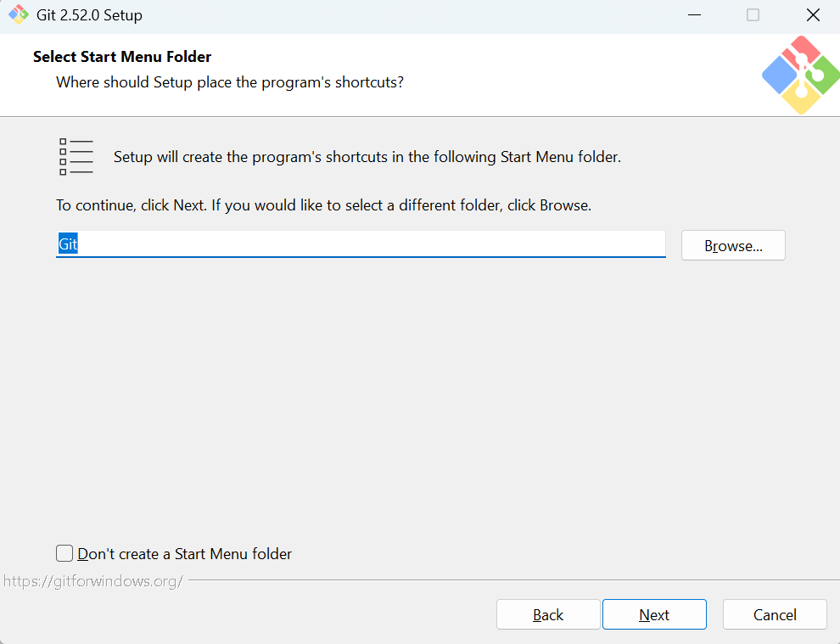Click the large Git logo in the header
Screen dimensions: 840x644
click(801, 75)
